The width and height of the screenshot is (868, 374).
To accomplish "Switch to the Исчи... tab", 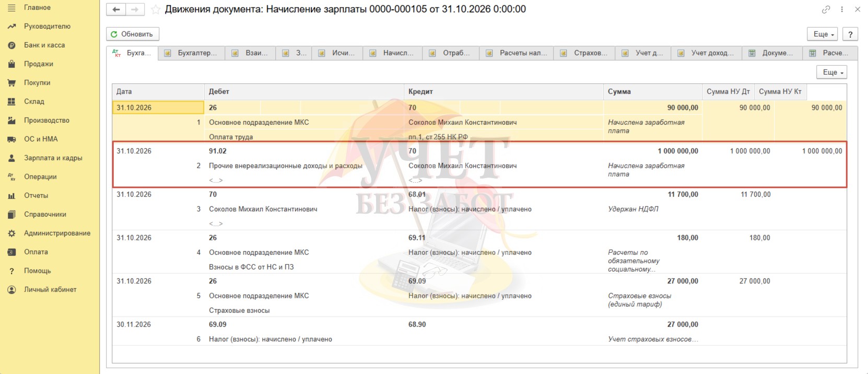I will [x=337, y=53].
